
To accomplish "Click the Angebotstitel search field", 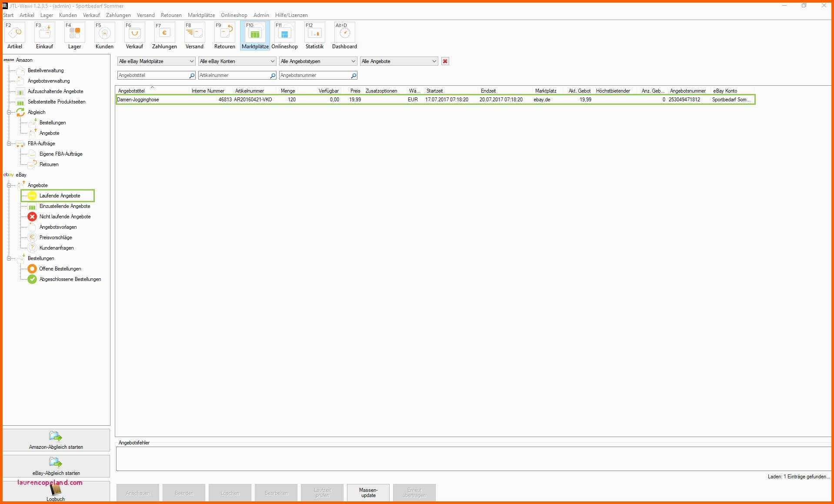I will pyautogui.click(x=153, y=75).
